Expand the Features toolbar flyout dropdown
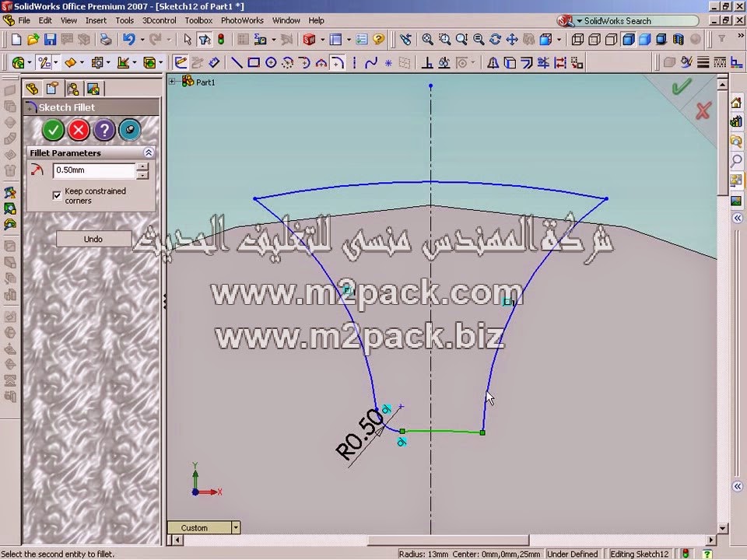Screen dimensions: 747x560 pyautogui.click(x=30, y=62)
